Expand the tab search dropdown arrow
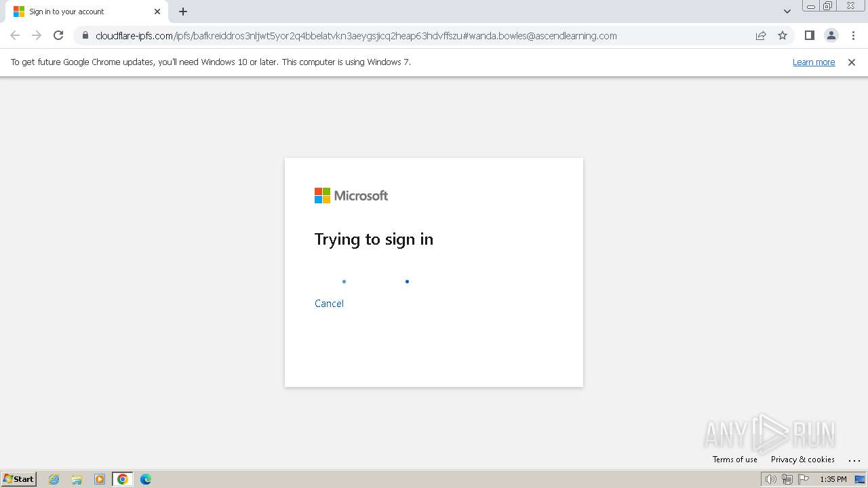The height and width of the screenshot is (488, 868). pyautogui.click(x=787, y=12)
